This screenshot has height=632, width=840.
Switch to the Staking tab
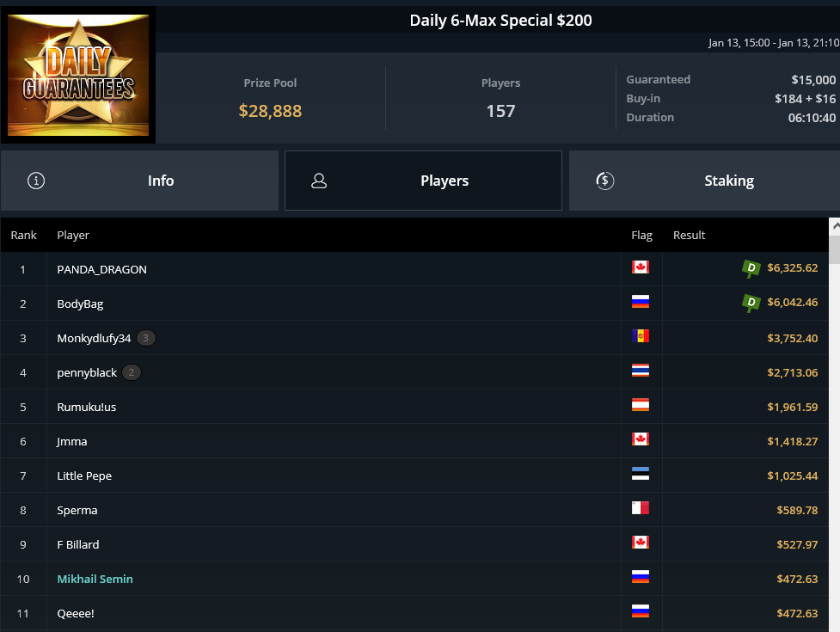pyautogui.click(x=704, y=181)
